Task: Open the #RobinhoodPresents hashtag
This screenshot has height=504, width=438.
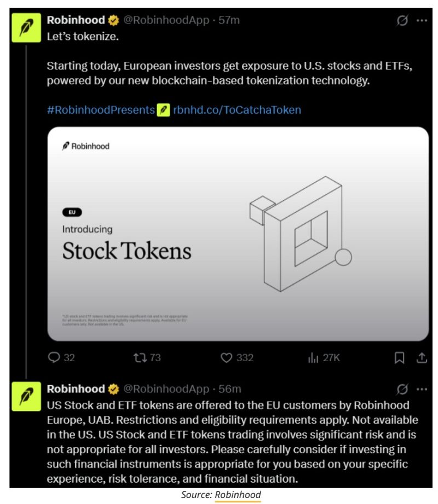Action: (101, 110)
